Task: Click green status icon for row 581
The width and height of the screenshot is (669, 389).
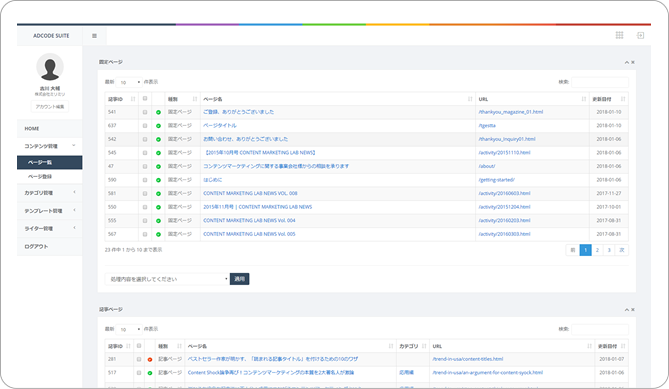Action: tap(158, 194)
